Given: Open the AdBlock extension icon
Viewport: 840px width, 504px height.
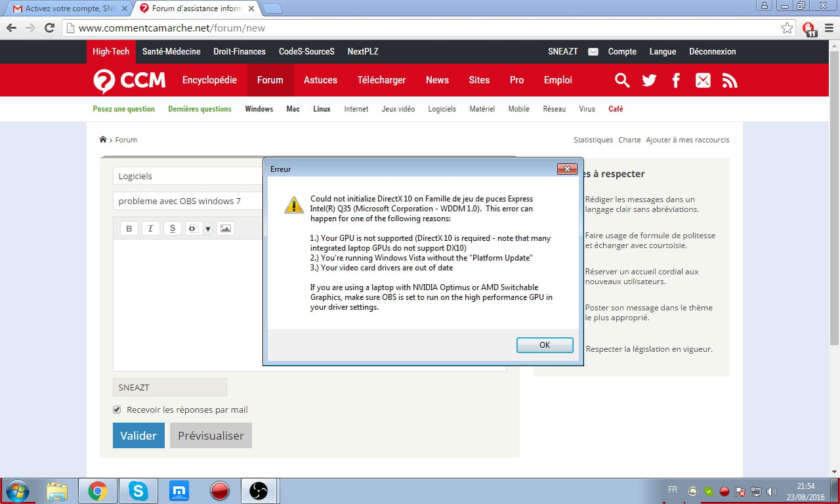Looking at the screenshot, I should [x=809, y=28].
